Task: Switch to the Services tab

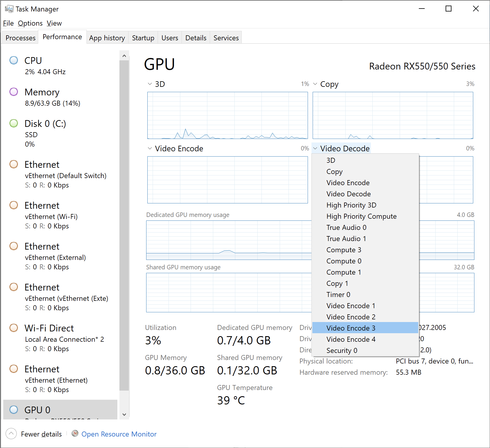Action: (x=226, y=38)
